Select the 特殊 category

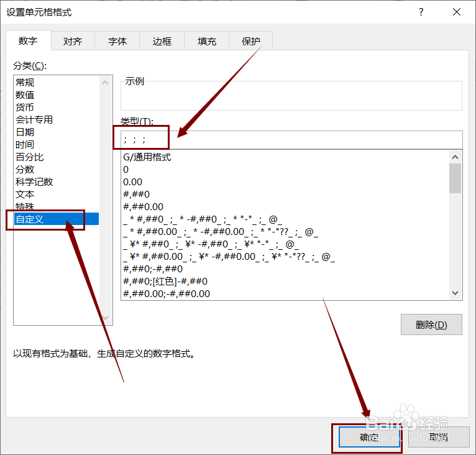point(57,206)
